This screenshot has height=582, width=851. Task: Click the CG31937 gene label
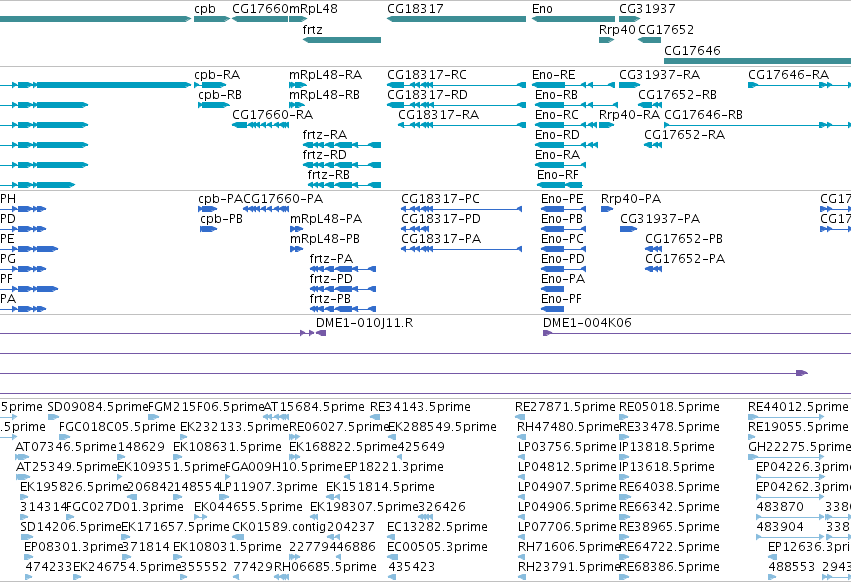(x=647, y=9)
